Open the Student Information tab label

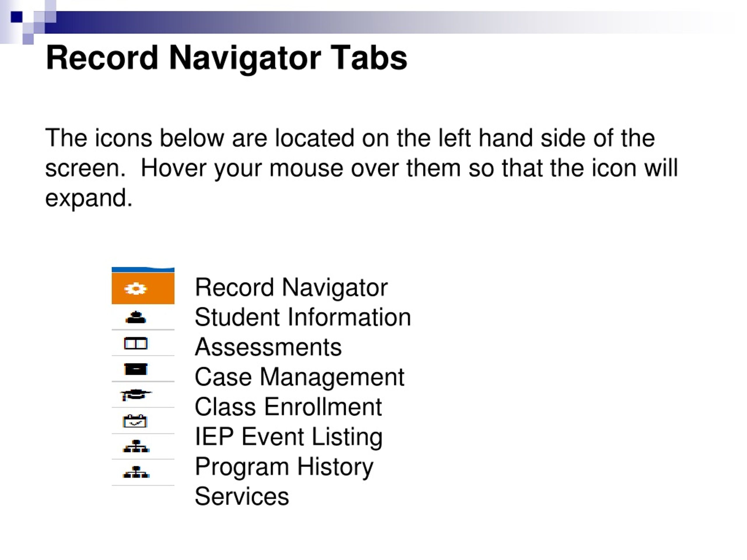[x=303, y=318]
